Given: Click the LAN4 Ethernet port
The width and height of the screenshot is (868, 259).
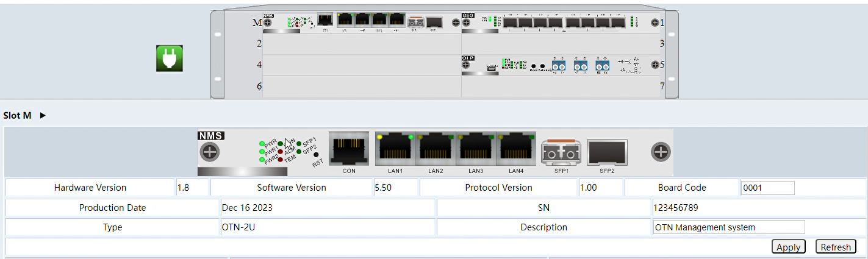Looking at the screenshot, I should click(x=516, y=148).
